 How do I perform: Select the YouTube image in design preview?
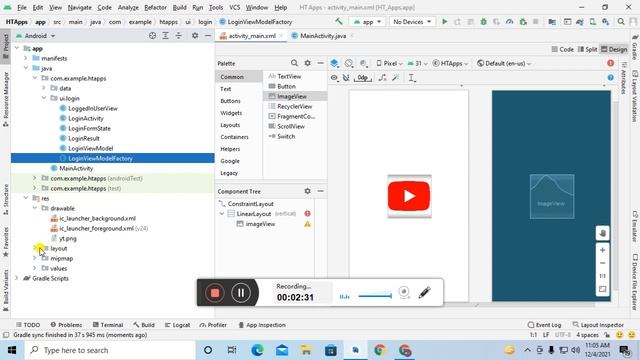tap(409, 196)
